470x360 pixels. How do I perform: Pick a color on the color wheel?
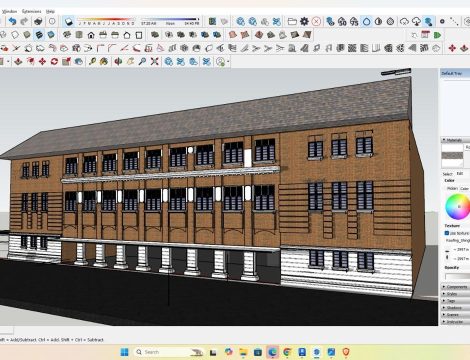[458, 207]
